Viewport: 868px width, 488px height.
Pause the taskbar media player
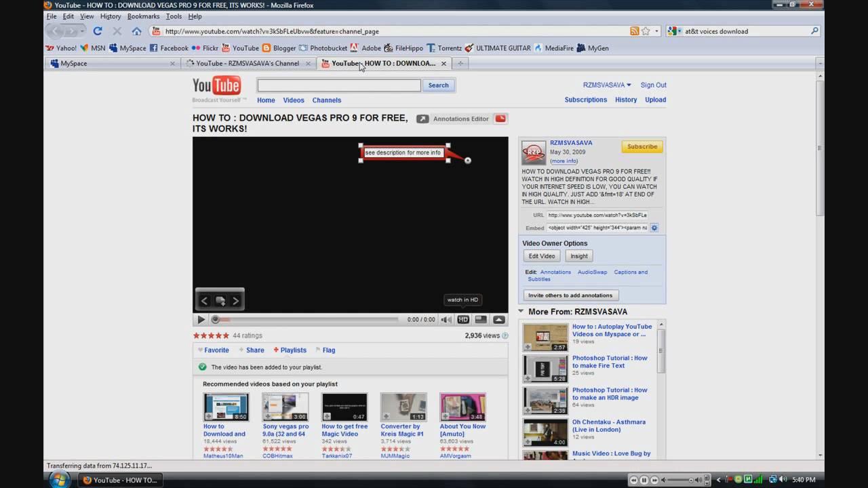tap(644, 480)
